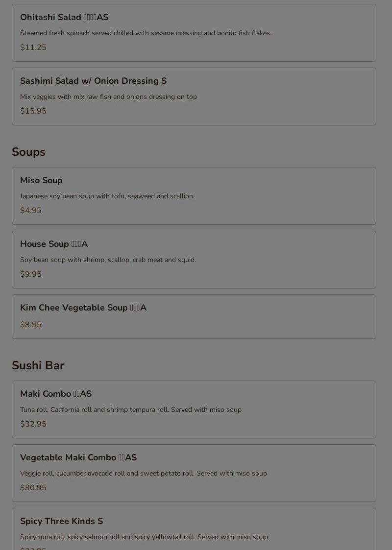
Task: Click the $30.95 price label
Action: tap(33, 488)
